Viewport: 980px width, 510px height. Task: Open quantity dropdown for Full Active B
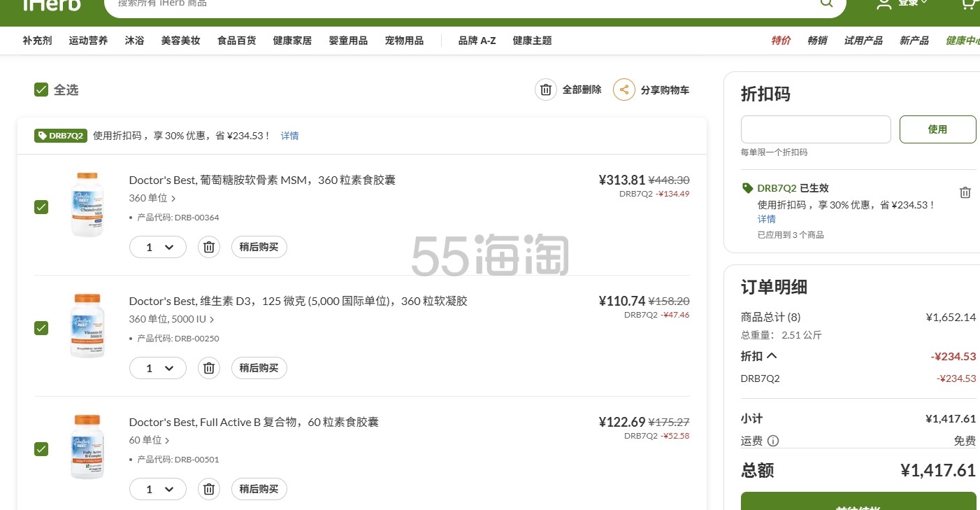158,489
